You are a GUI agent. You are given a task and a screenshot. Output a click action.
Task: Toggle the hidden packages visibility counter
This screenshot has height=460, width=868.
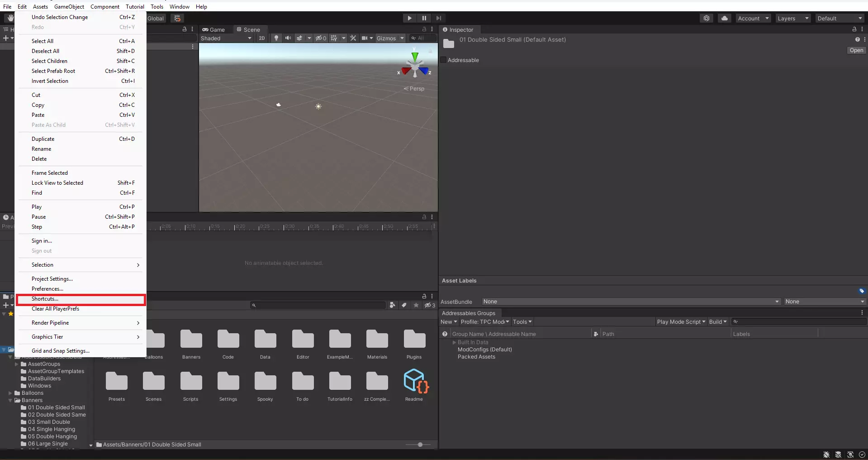coord(430,305)
